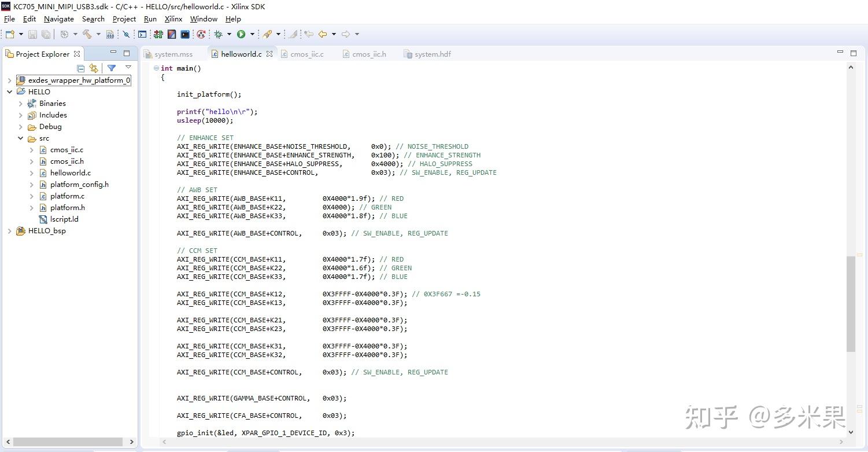Launch Debug with the bug icon
The height and width of the screenshot is (452, 868).
(x=218, y=34)
